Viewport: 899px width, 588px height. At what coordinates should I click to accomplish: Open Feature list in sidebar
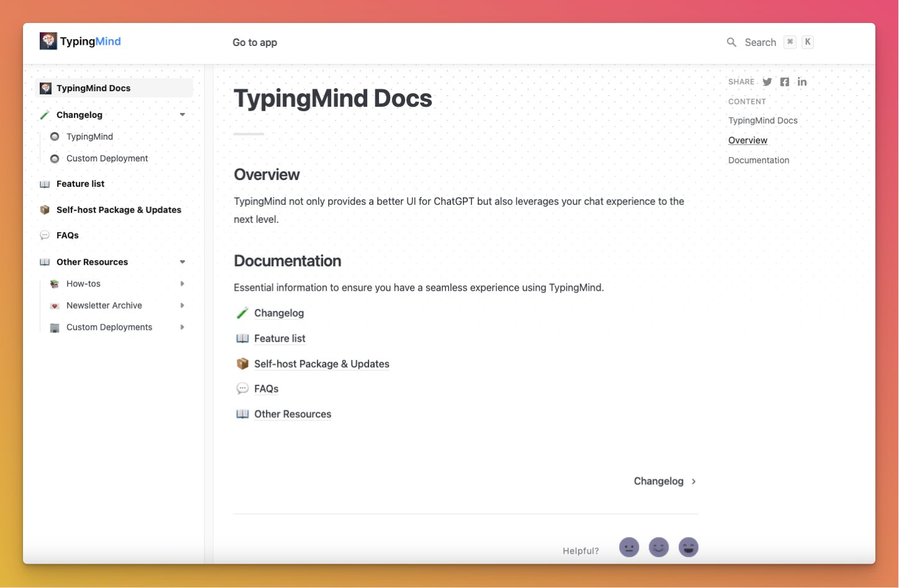point(80,184)
